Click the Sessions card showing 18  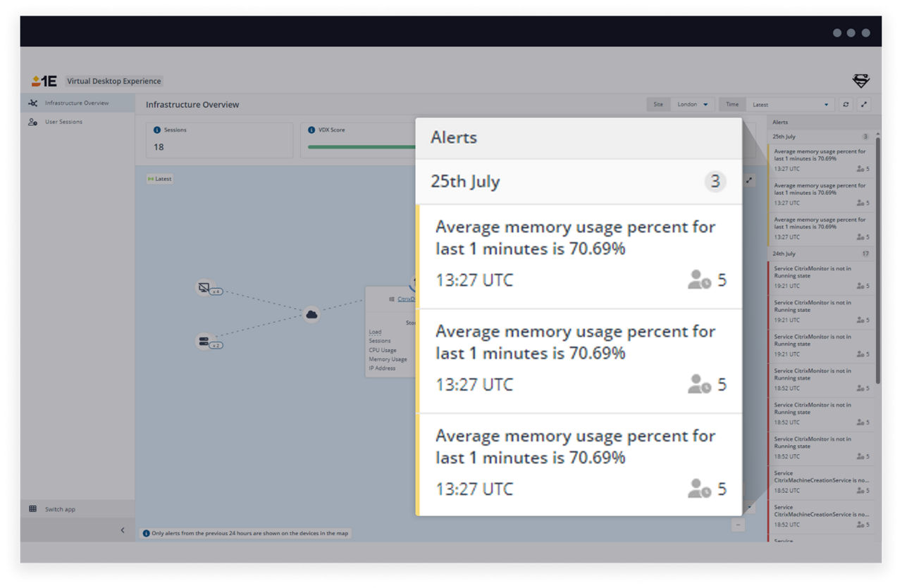(220, 140)
